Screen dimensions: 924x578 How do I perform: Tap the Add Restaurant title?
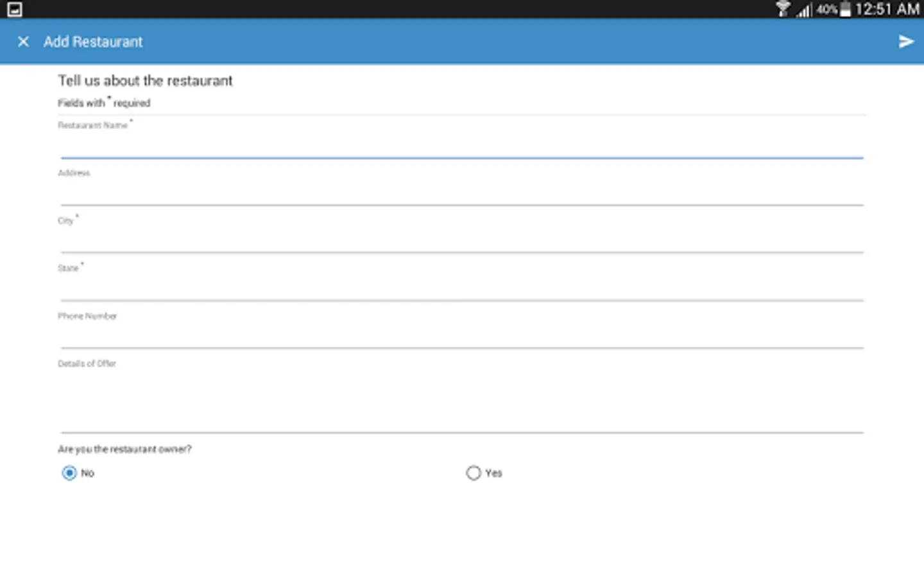[x=93, y=42]
